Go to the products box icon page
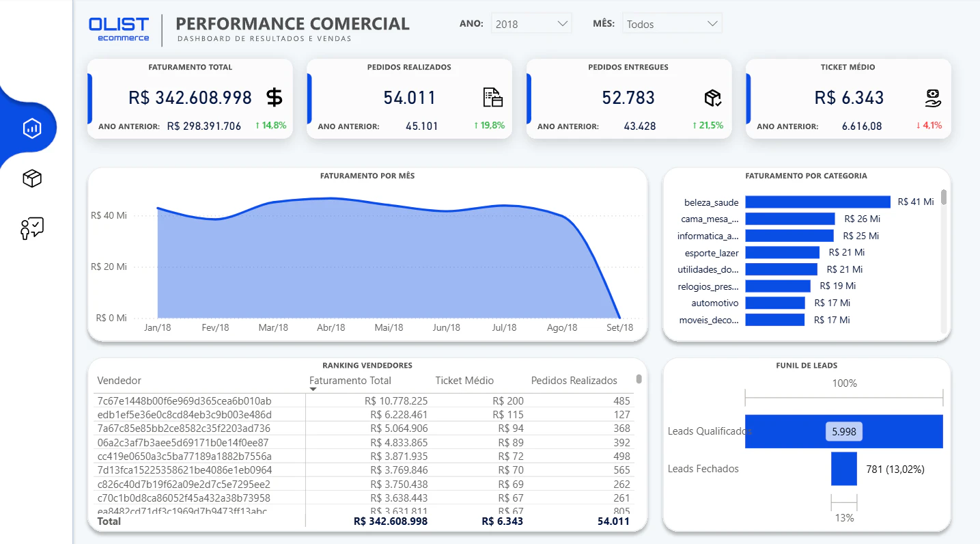The image size is (980, 544). click(32, 179)
